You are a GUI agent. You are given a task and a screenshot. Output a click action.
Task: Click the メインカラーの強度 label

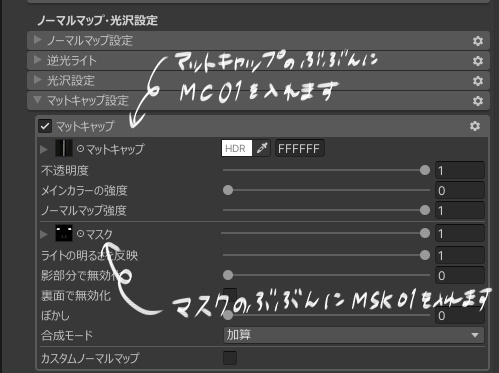click(84, 191)
